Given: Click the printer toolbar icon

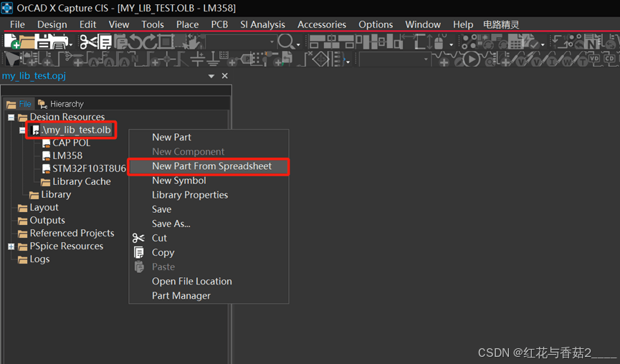Looking at the screenshot, I should (59, 42).
